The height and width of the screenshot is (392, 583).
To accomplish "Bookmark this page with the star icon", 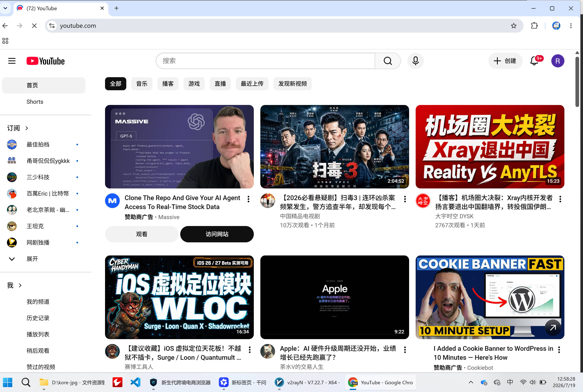I will (514, 26).
